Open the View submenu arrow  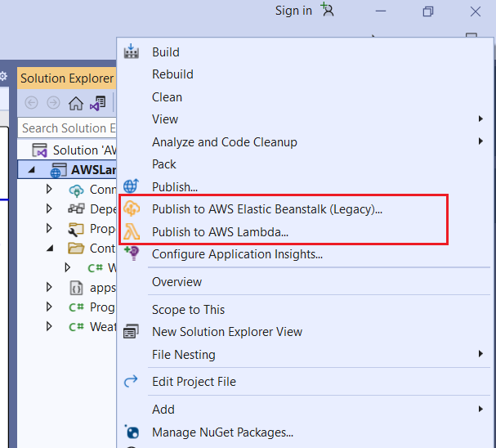pos(480,119)
